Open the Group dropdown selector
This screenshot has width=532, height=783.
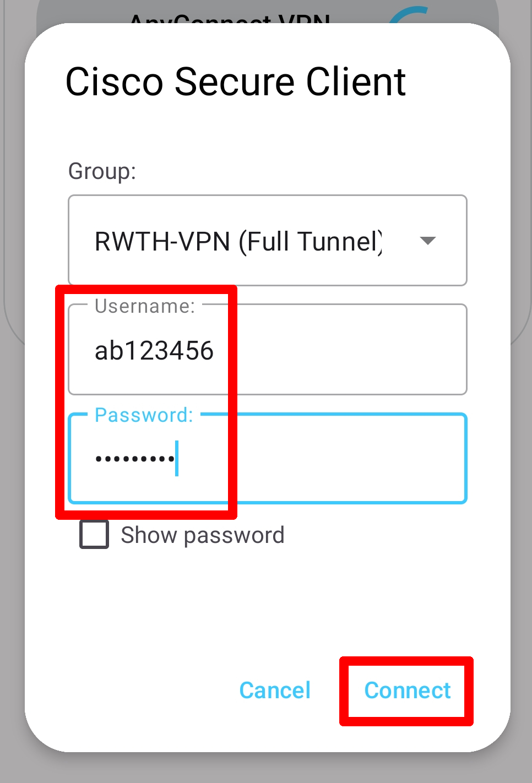pyautogui.click(x=267, y=241)
